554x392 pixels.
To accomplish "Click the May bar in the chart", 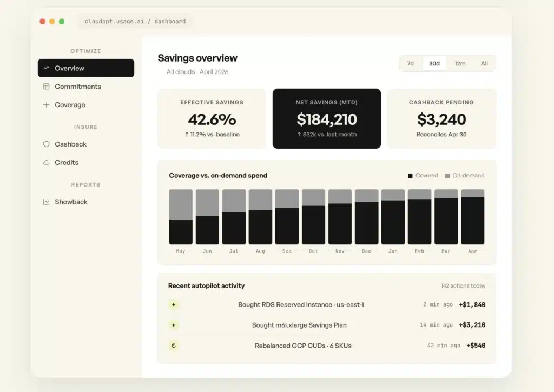I will click(x=181, y=217).
